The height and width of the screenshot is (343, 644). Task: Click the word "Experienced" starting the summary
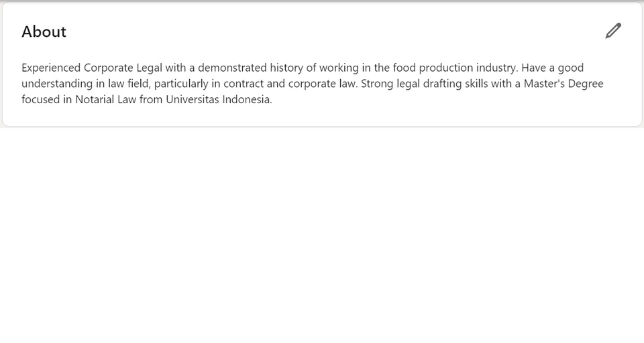51,68
